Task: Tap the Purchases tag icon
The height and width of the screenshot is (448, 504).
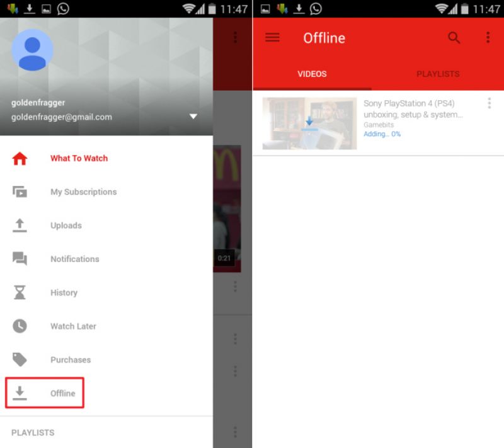Action: [x=20, y=360]
